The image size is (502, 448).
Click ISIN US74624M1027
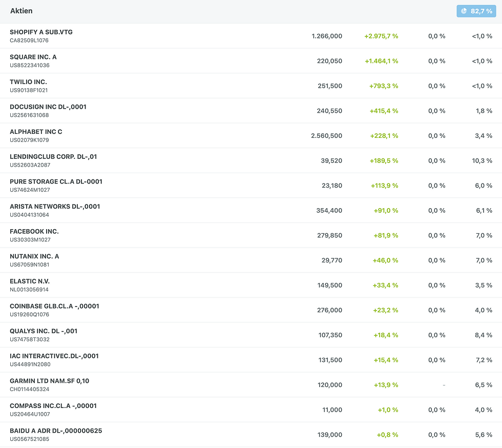click(30, 190)
